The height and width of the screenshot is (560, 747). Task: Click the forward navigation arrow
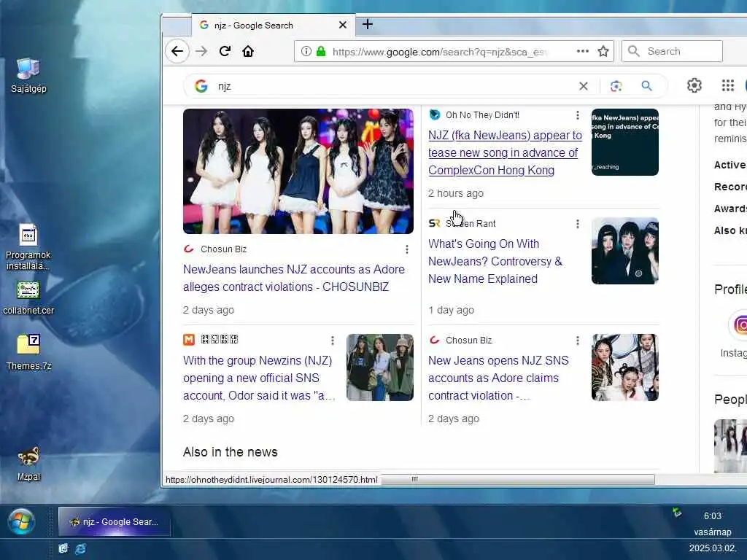tap(201, 51)
